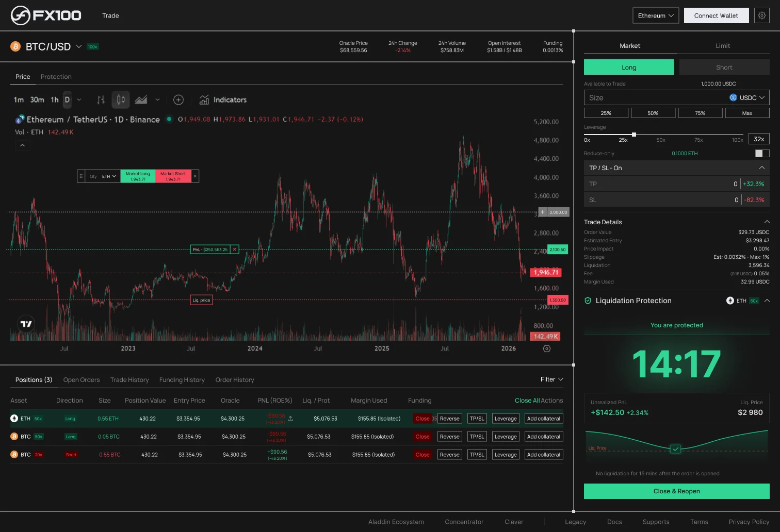Switch to Limit order tab
Screen dimensions: 780x532
[x=723, y=45]
